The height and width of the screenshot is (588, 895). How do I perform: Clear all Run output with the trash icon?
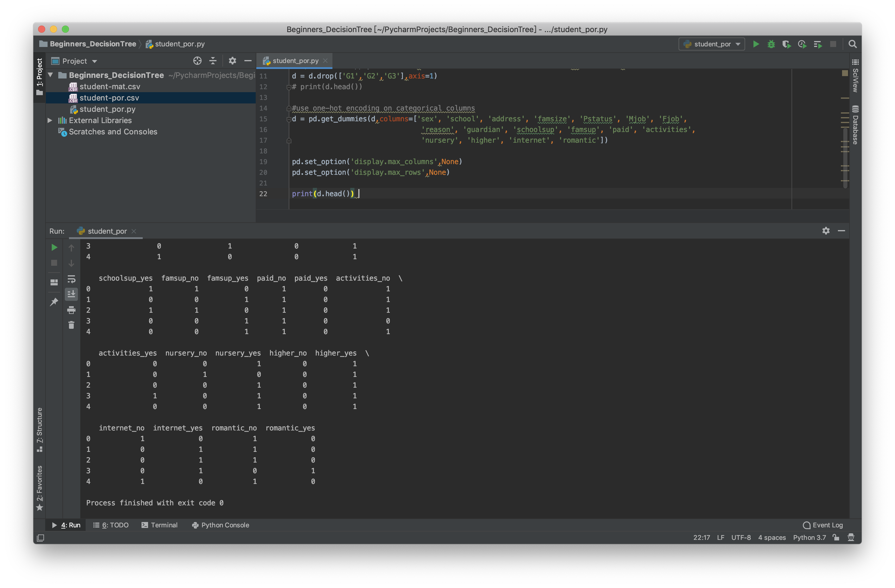(x=71, y=325)
